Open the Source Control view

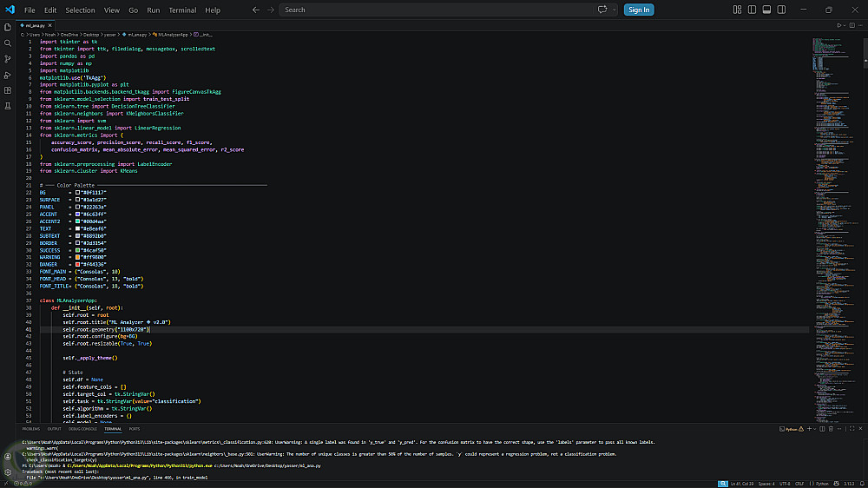coord(8,59)
